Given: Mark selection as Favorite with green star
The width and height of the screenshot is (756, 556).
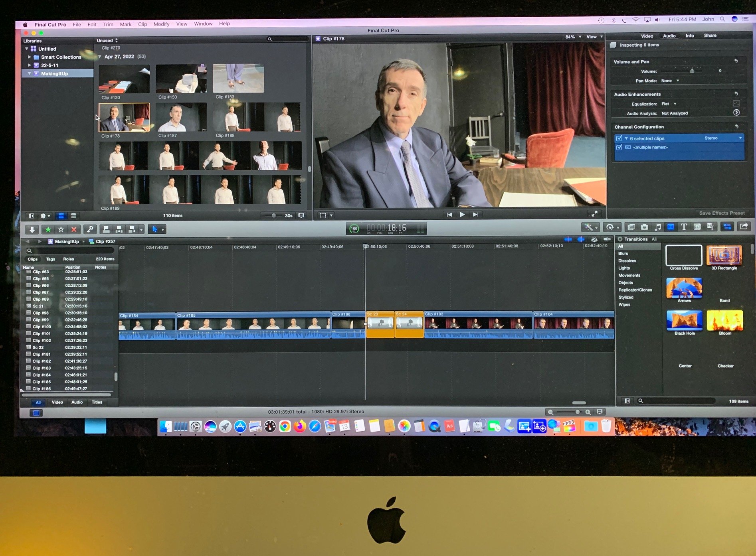Looking at the screenshot, I should click(x=48, y=229).
